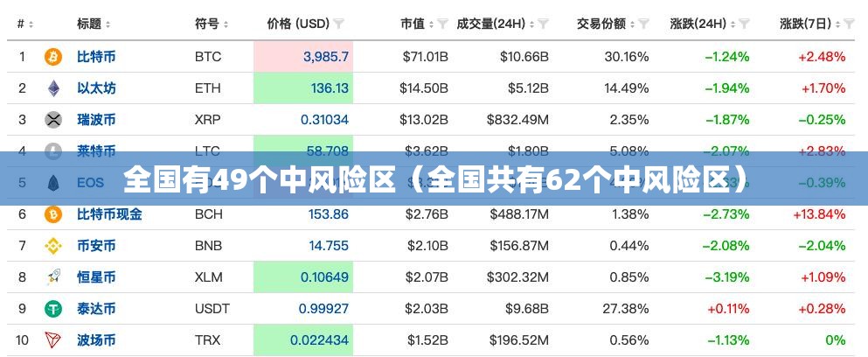Viewport: 868px width, 357px height.
Task: Toggle sort arrows next to 涨跌(24H)
Action: [x=733, y=24]
